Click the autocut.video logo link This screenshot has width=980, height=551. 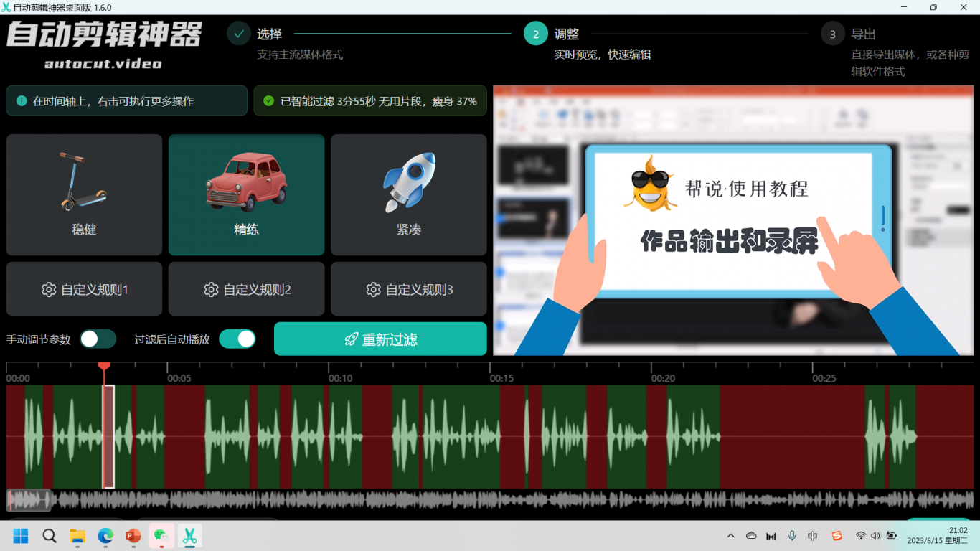coord(103,64)
